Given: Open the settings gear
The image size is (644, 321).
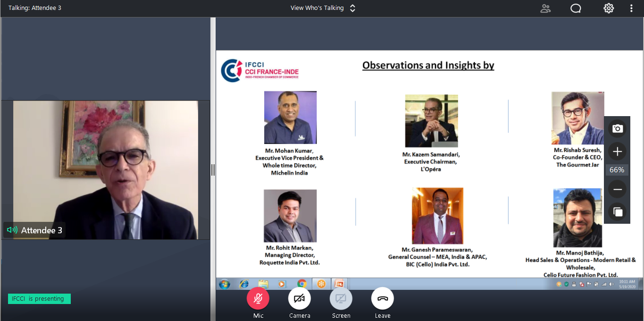Looking at the screenshot, I should [x=609, y=8].
